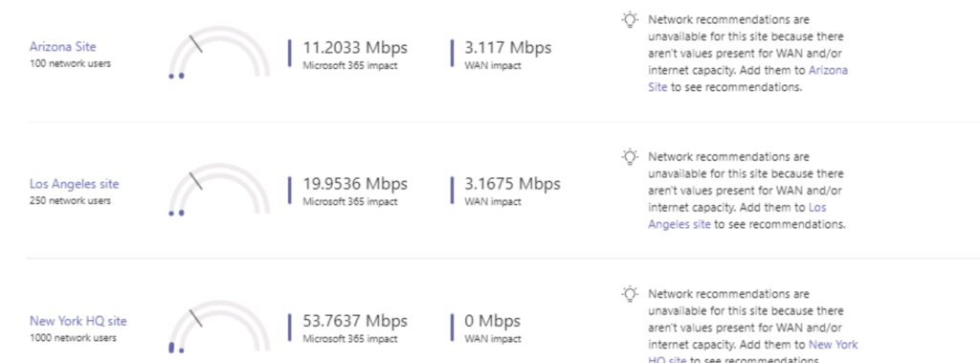This screenshot has width=980, height=363.
Task: Click the 250 network users label
Action: point(70,201)
